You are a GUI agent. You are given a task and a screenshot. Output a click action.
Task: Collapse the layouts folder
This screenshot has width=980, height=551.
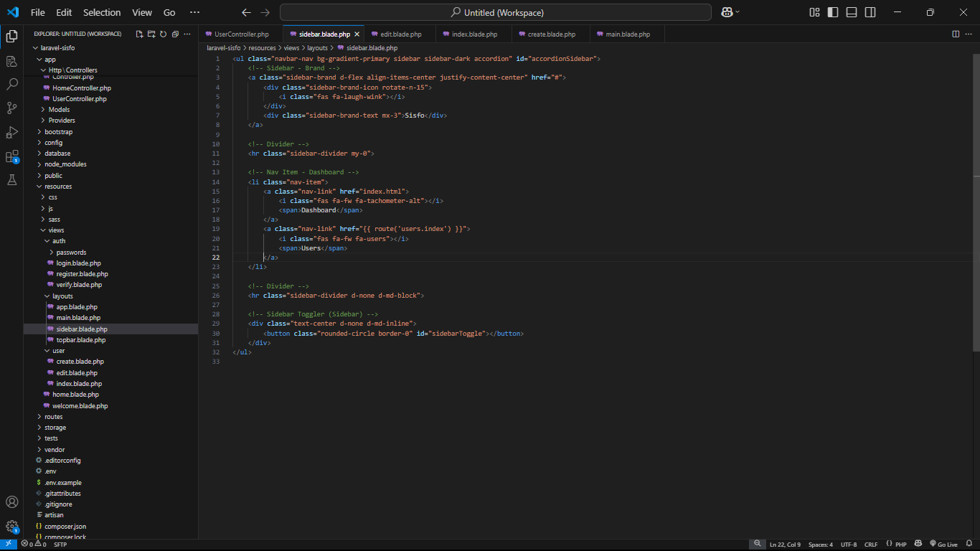62,296
